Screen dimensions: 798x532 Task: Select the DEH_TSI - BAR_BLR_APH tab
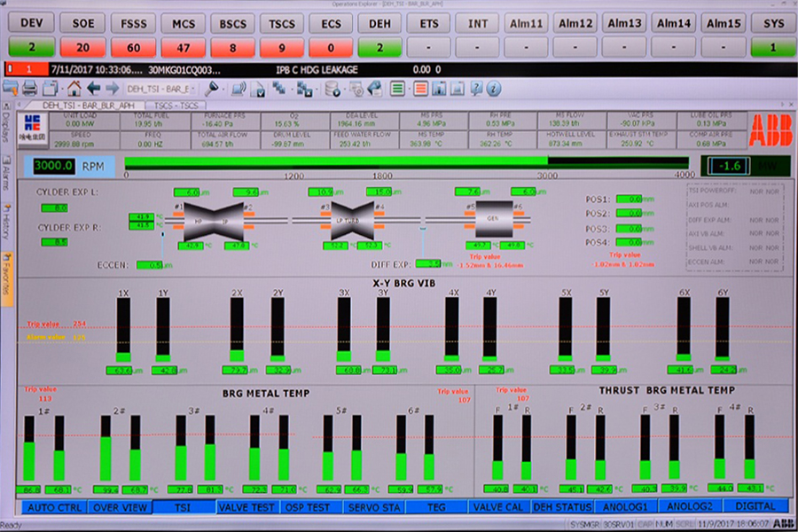86,105
